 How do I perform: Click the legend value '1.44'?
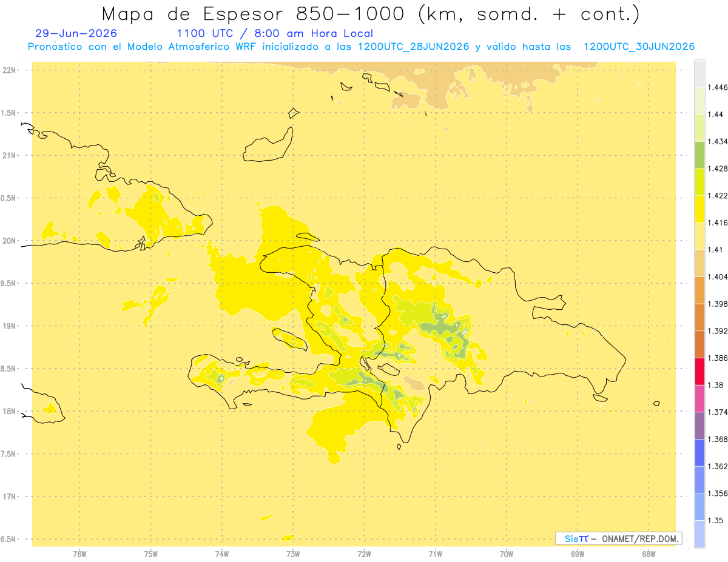pyautogui.click(x=716, y=115)
